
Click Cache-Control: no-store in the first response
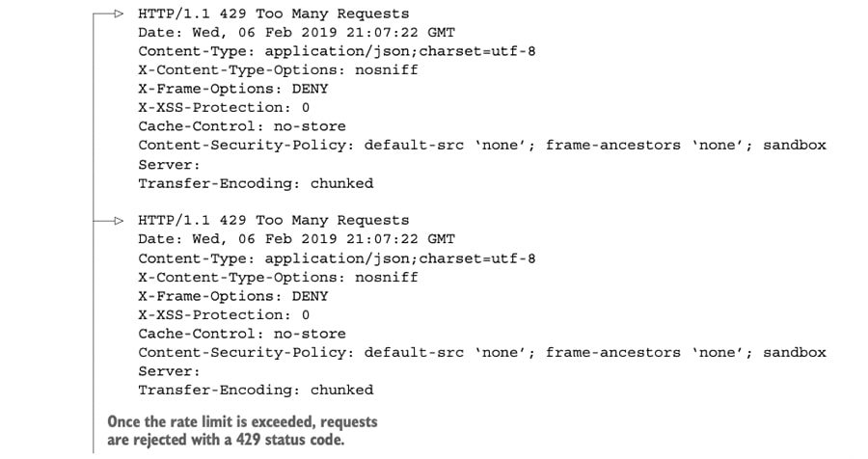point(241,126)
